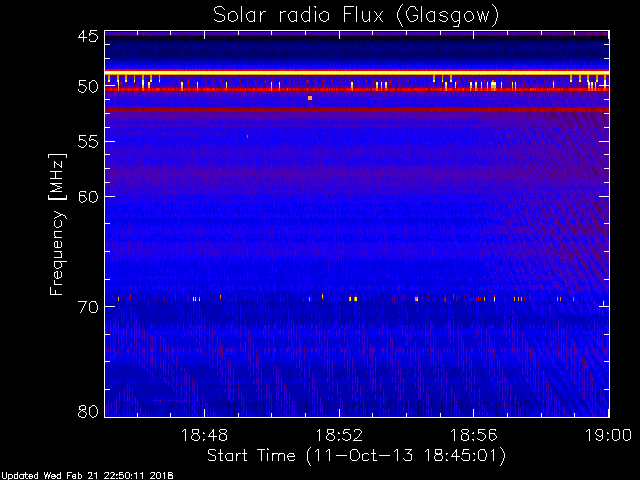
Task: Click the orange square spot near 51 MHz
Action: tap(310, 98)
